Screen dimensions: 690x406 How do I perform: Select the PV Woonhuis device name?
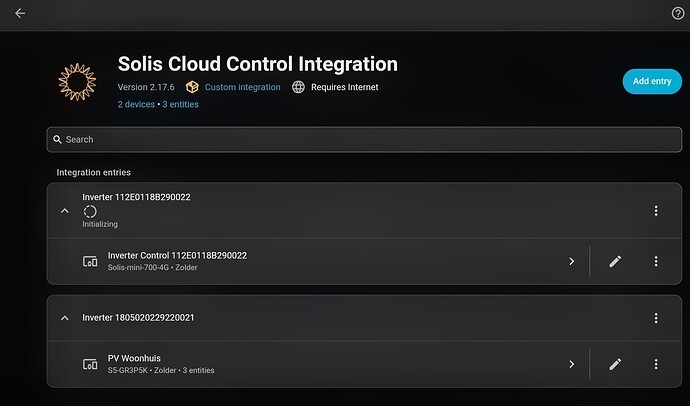134,358
